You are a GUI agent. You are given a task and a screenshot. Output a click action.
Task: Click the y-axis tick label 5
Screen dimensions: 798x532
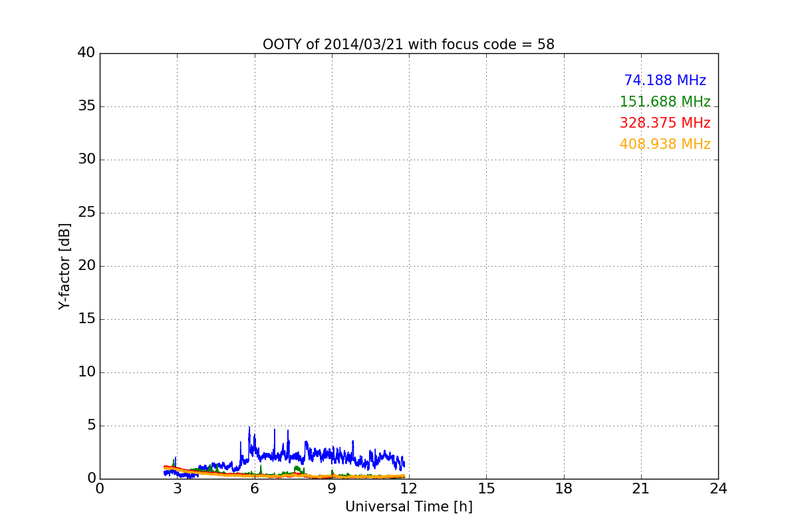point(91,426)
